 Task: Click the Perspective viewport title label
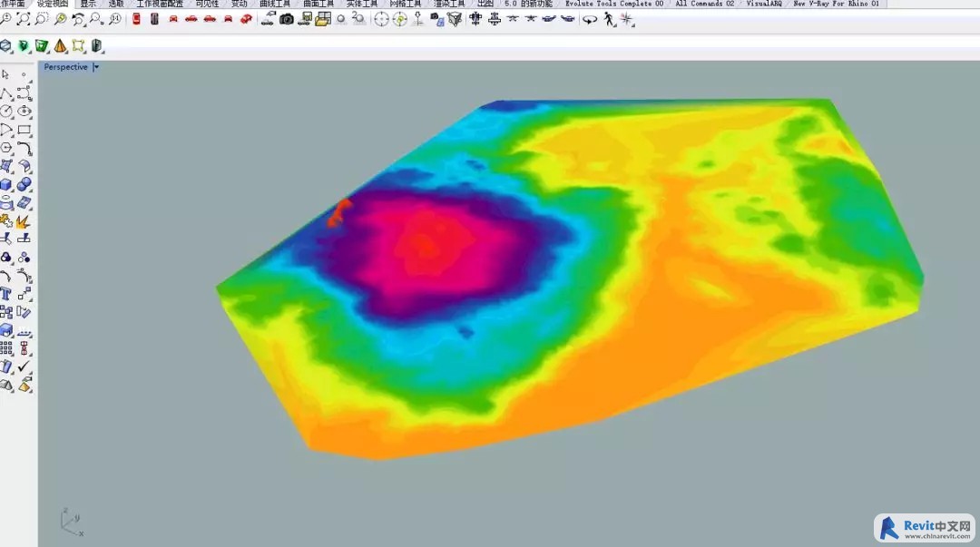[x=66, y=67]
